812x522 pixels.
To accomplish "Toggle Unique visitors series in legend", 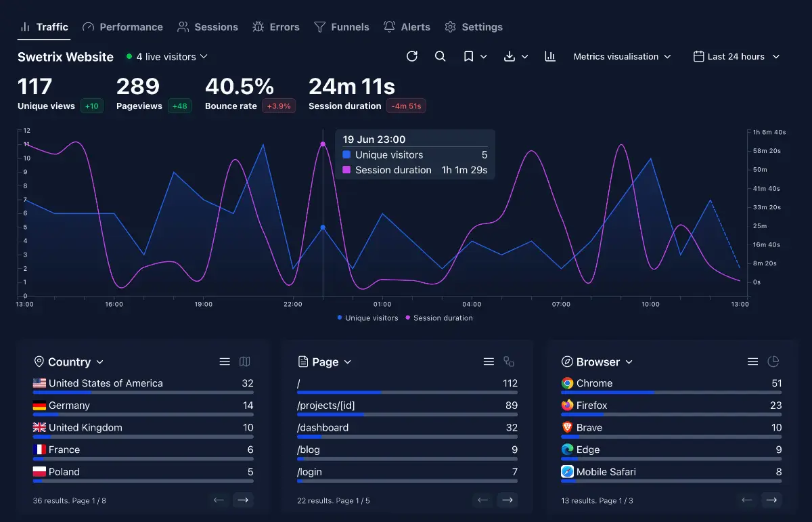I will (x=367, y=318).
